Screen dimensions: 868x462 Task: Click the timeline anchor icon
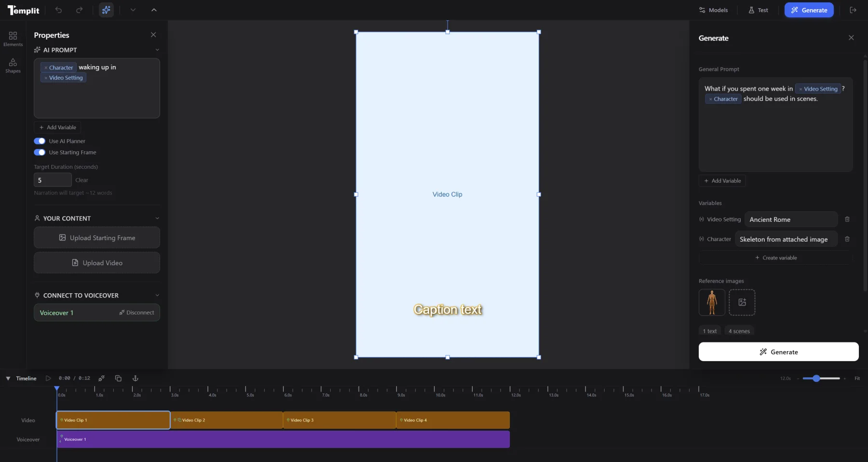pos(136,379)
